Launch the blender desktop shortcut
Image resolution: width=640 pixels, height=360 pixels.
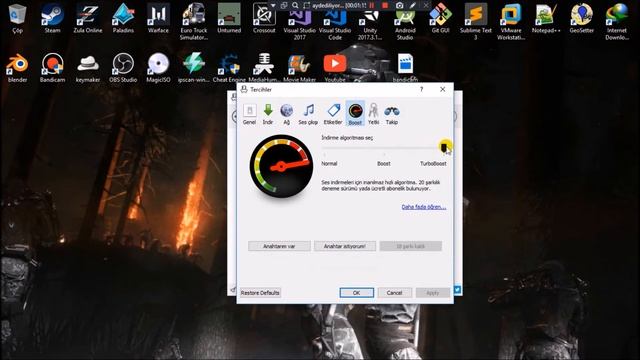coord(17,68)
